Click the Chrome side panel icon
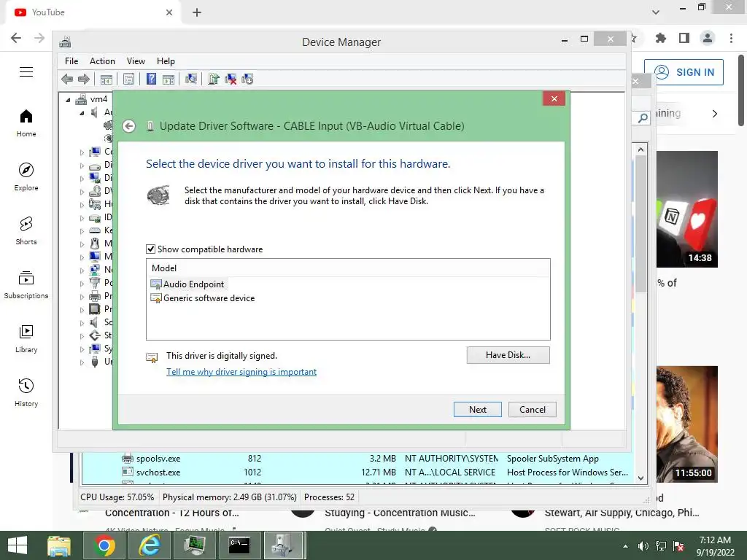Image resolution: width=747 pixels, height=560 pixels. click(684, 38)
